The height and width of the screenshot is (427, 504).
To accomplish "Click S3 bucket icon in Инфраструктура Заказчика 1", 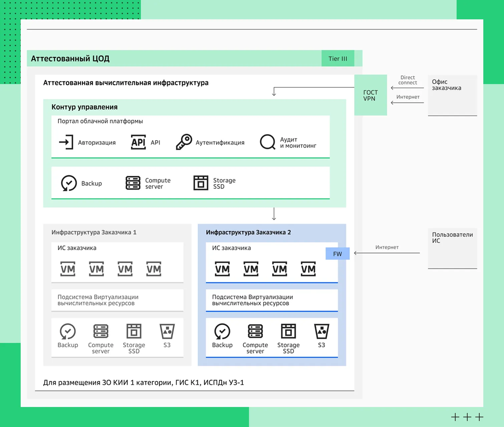I will pos(167,332).
